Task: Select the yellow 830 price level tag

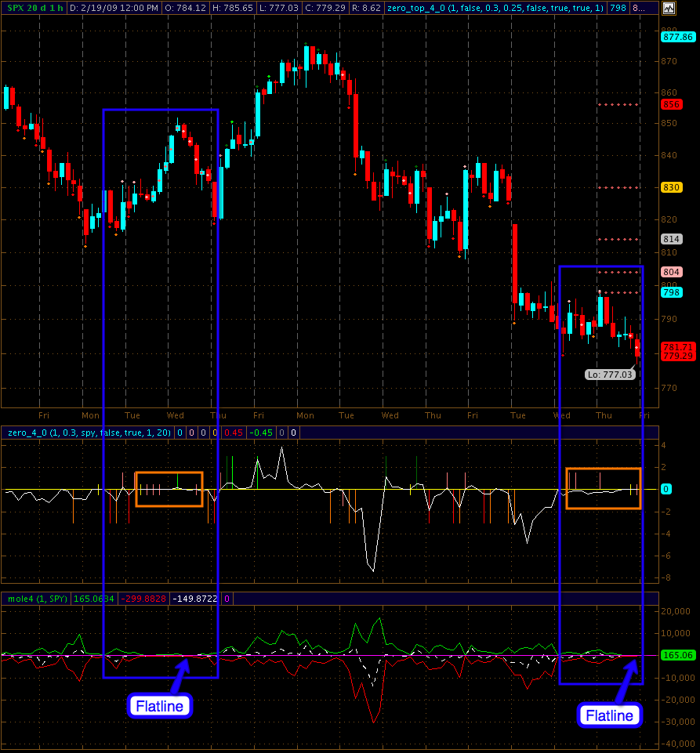Action: 671,187
